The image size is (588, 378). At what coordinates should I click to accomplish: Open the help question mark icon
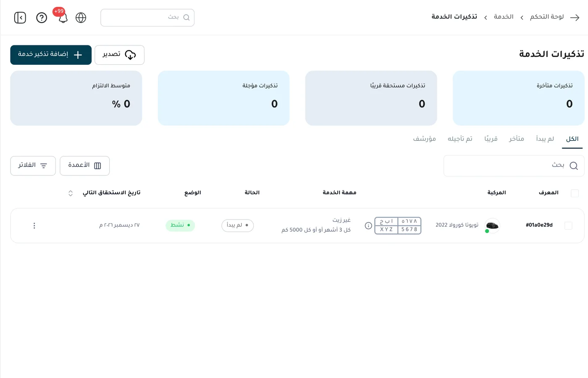[x=42, y=18]
